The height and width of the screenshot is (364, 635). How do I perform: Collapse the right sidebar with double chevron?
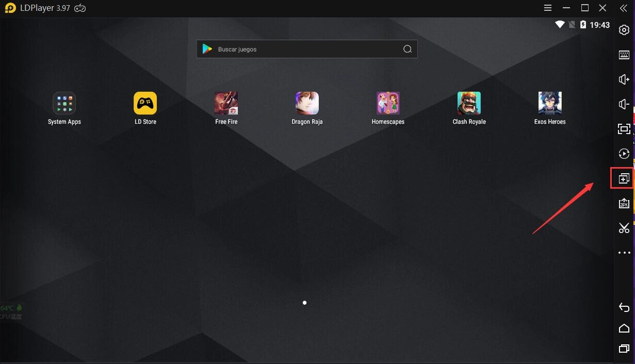[x=623, y=8]
